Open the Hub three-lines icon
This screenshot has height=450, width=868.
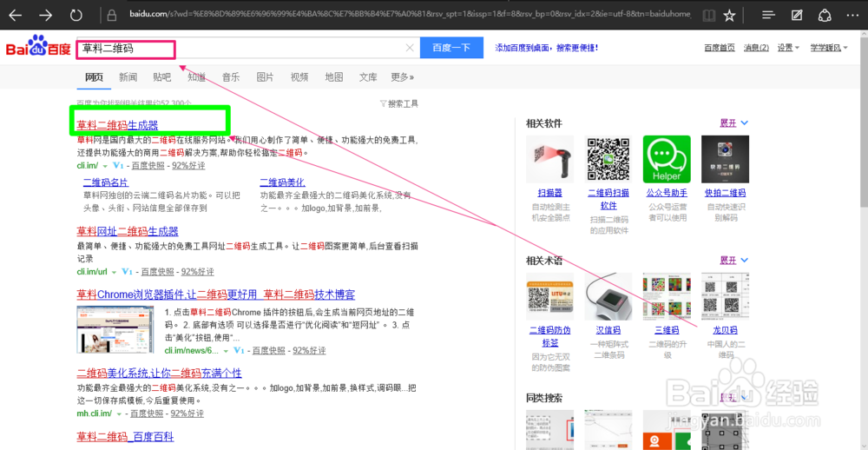pos(768,15)
